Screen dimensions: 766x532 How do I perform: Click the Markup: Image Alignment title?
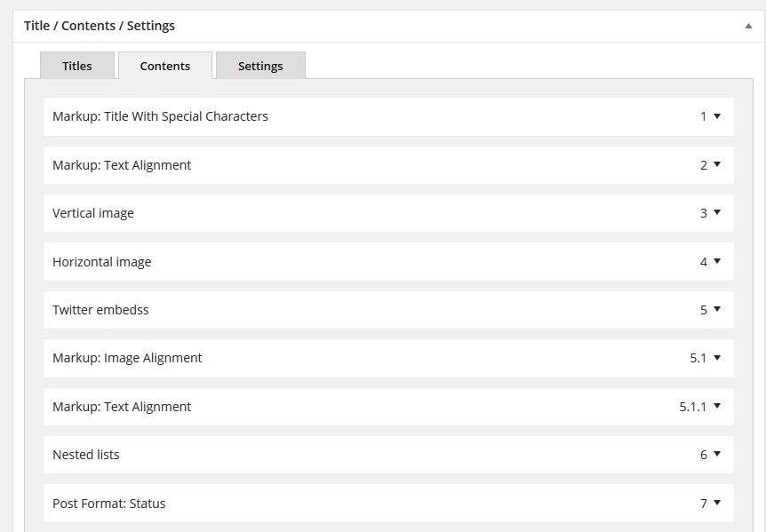pos(127,358)
